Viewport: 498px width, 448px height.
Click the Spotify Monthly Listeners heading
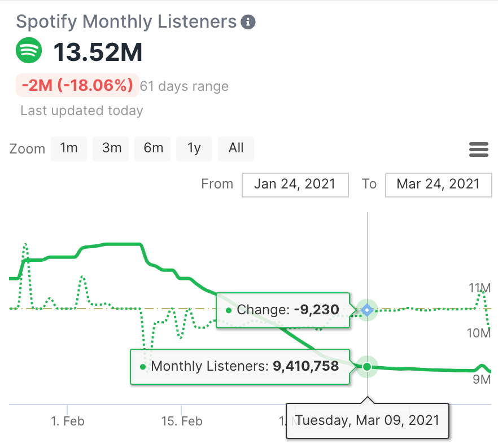[126, 22]
